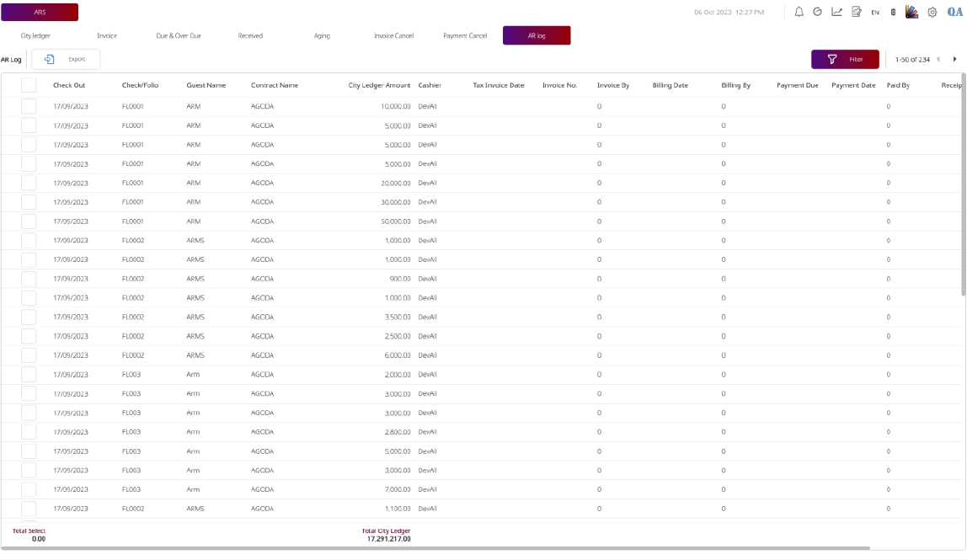Click the QA user profile logo
Viewport: 967px width, 560px height.
[x=954, y=12]
